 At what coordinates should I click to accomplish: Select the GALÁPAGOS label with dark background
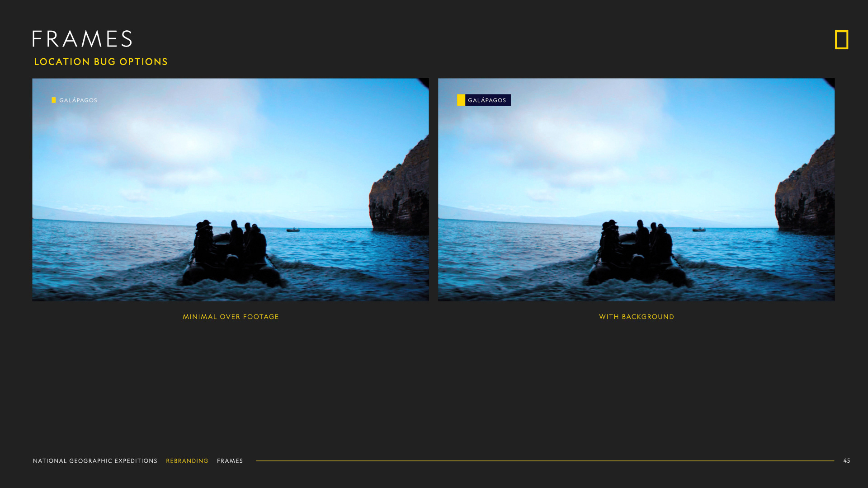pos(487,100)
